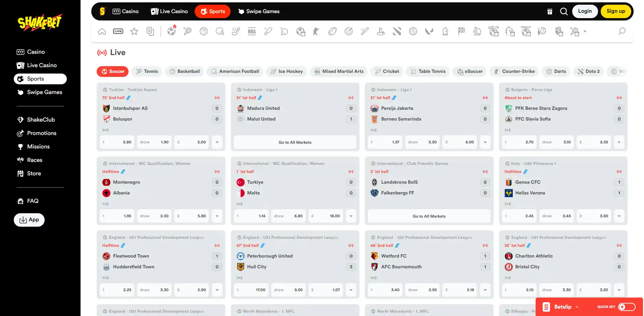Expand markets for Persija Jakarta match

[485, 142]
